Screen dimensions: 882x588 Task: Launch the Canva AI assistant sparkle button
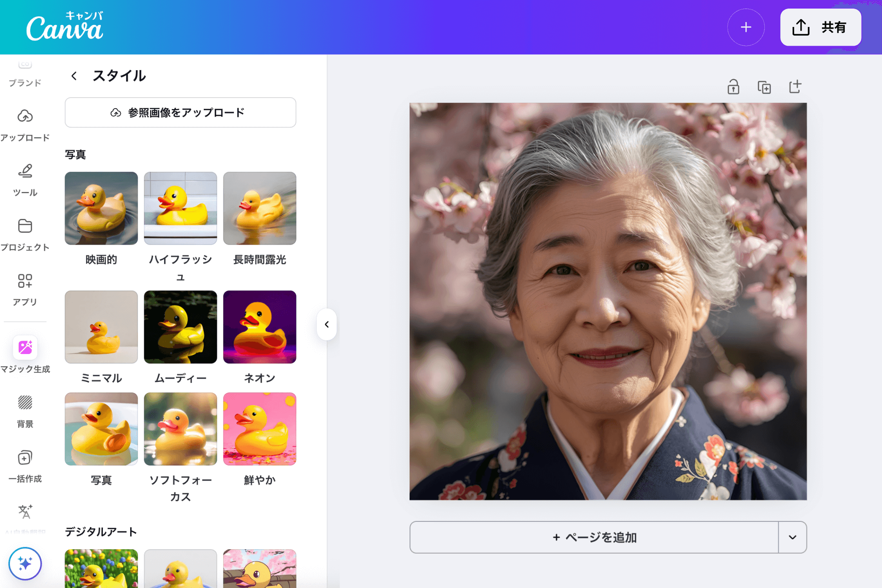point(25,563)
